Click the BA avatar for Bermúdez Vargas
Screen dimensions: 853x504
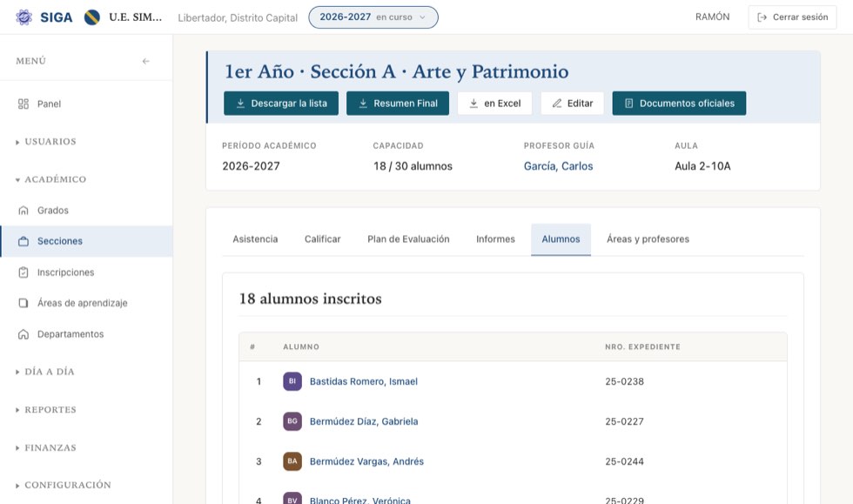point(292,461)
